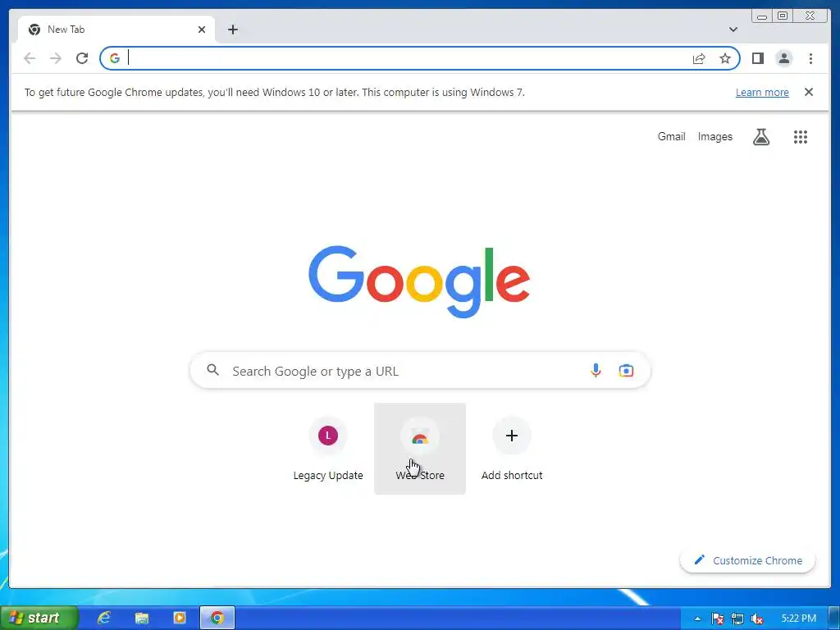This screenshot has width=840, height=630.
Task: Click the back navigation arrow
Action: coord(30,58)
